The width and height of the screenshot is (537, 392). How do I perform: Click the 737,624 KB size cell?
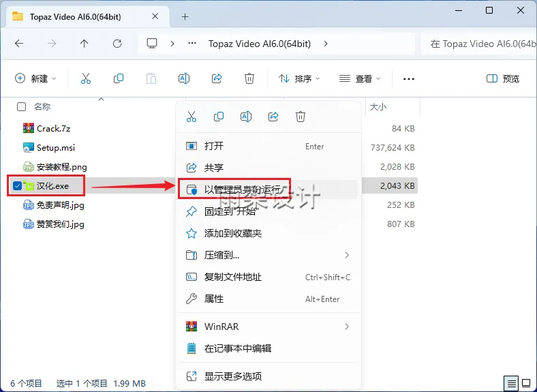click(x=393, y=148)
